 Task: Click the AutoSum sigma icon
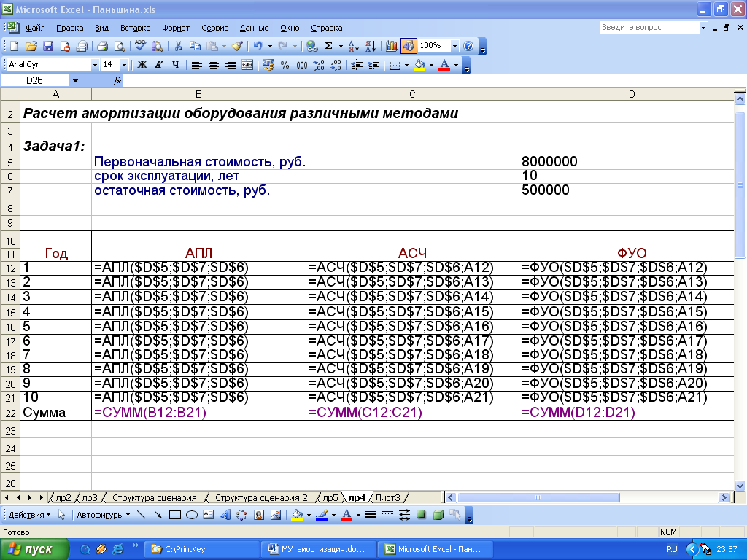pyautogui.click(x=329, y=46)
